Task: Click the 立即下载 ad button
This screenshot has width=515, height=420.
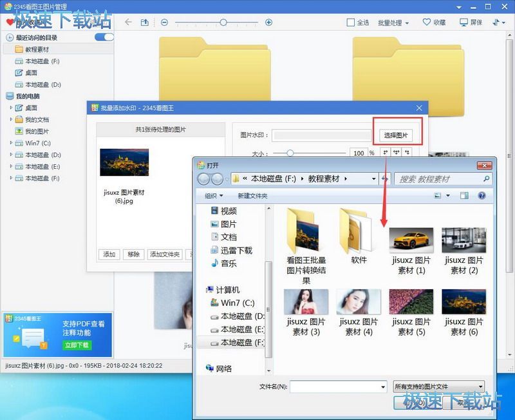Action: click(x=77, y=345)
